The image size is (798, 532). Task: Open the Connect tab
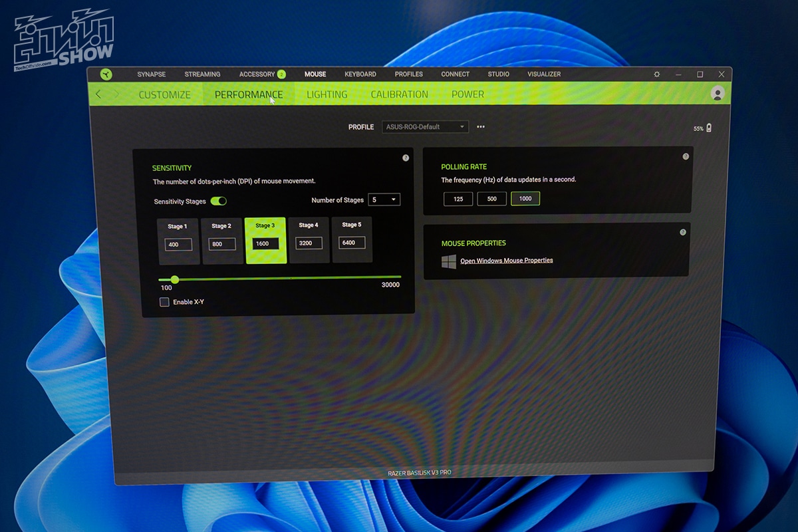[456, 74]
